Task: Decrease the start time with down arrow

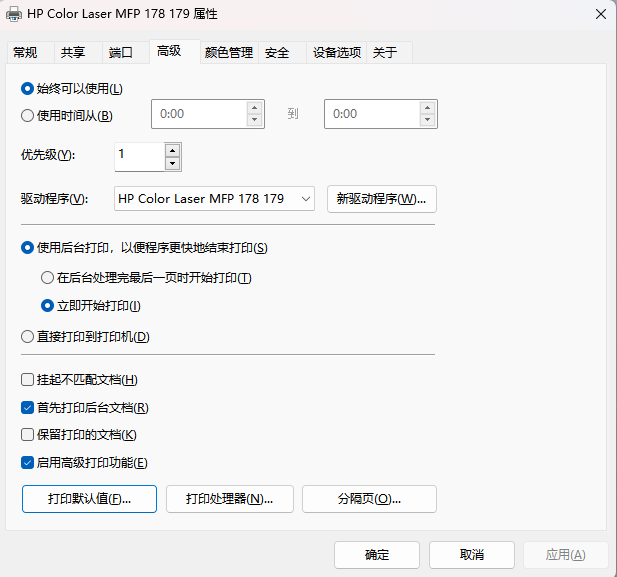Action: [255, 119]
